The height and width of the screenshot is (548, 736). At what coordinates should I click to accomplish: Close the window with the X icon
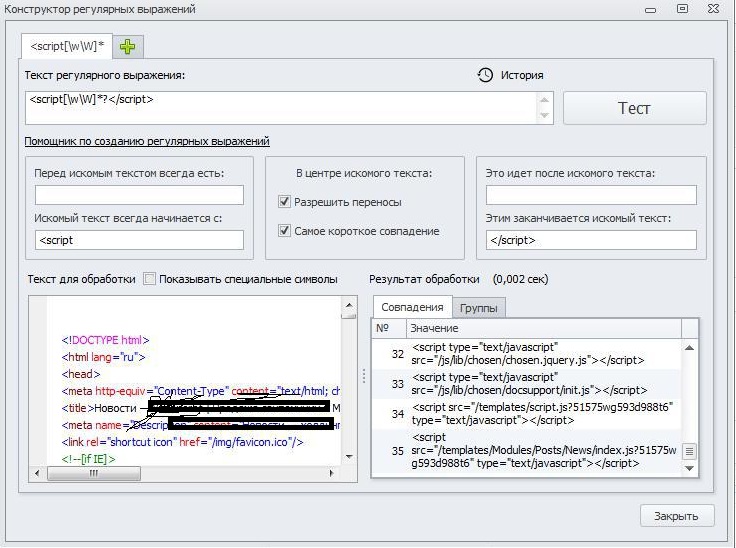coord(713,8)
